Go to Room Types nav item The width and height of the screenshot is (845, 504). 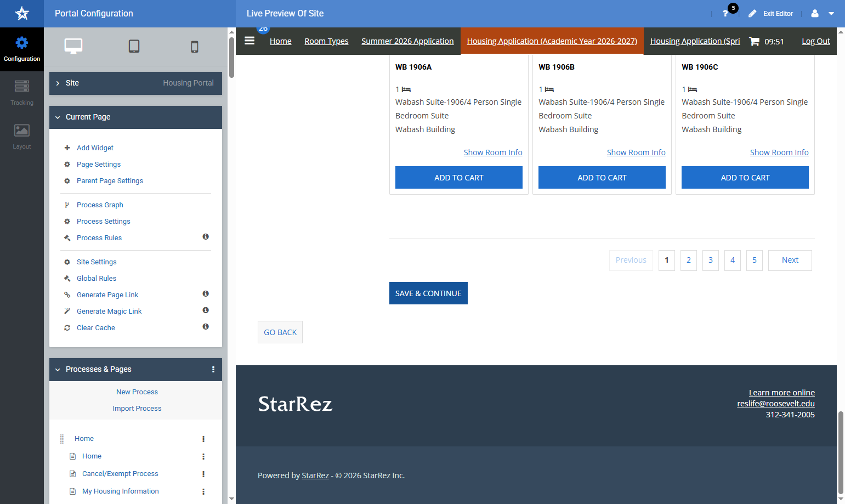click(326, 41)
